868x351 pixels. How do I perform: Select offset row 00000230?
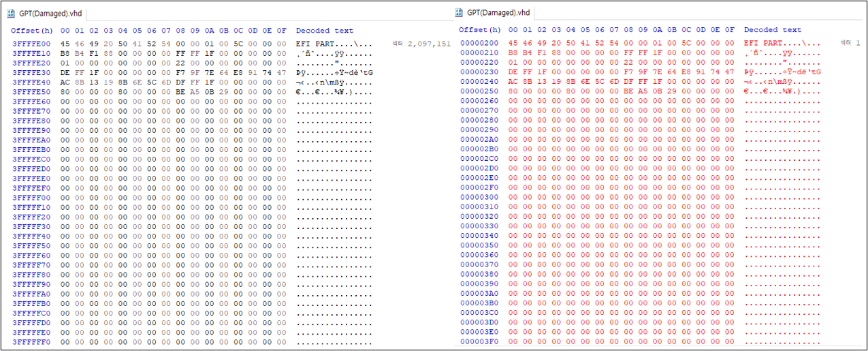click(x=641, y=72)
